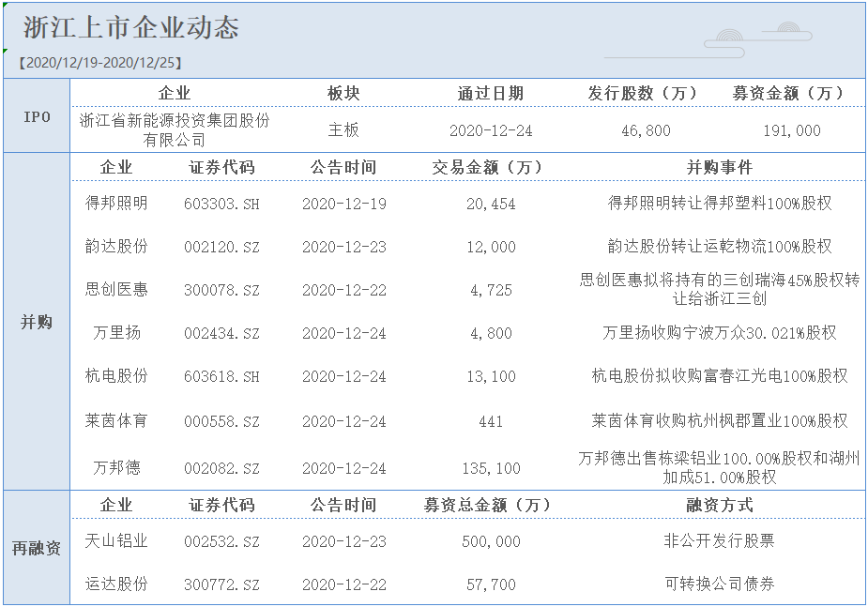Click the 思创医惠 三创瑞海45%股权 event text

click(720, 289)
